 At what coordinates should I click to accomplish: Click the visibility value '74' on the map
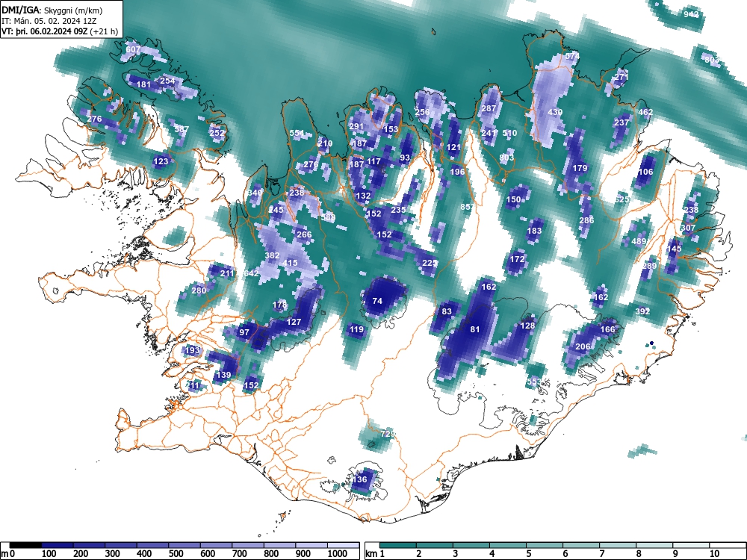tap(377, 301)
